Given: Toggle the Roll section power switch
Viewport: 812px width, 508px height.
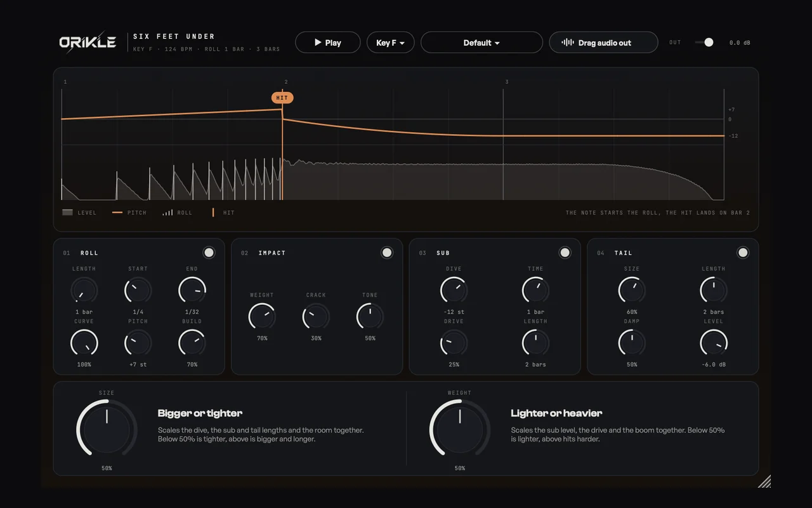Looking at the screenshot, I should coord(209,253).
